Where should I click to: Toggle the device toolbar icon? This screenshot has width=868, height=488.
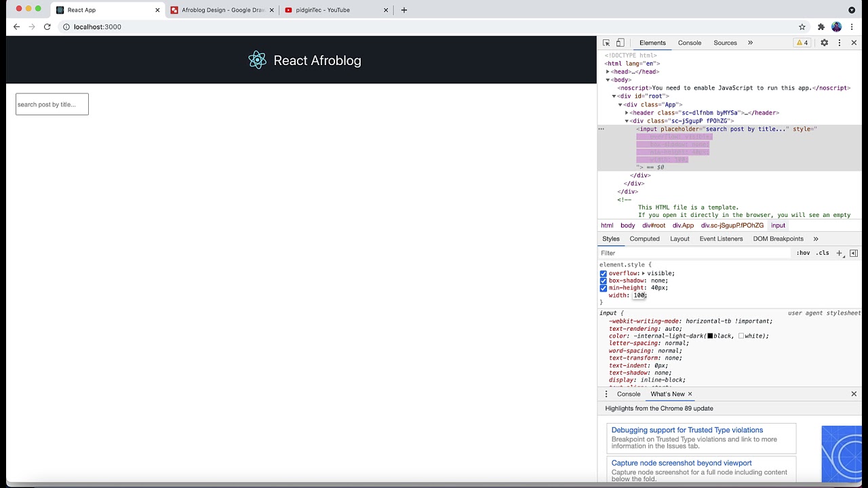620,43
